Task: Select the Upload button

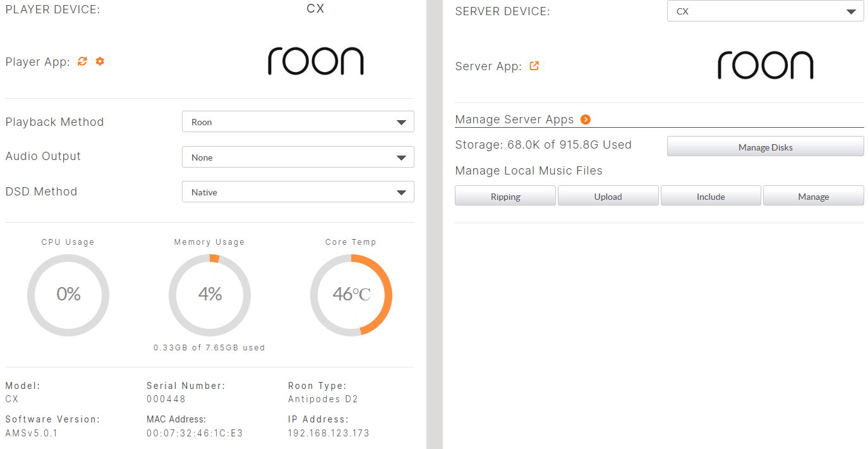Action: [608, 196]
